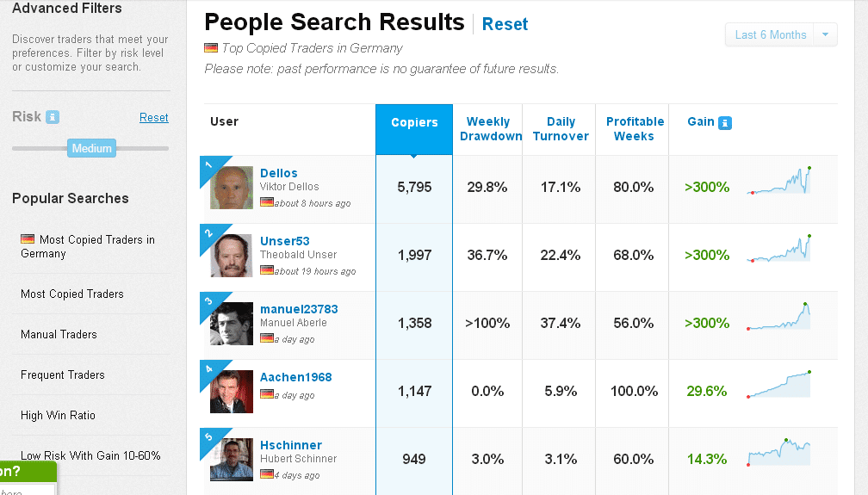Click the German flag beside Most Copied Traders
868x495 pixels.
[x=28, y=239]
